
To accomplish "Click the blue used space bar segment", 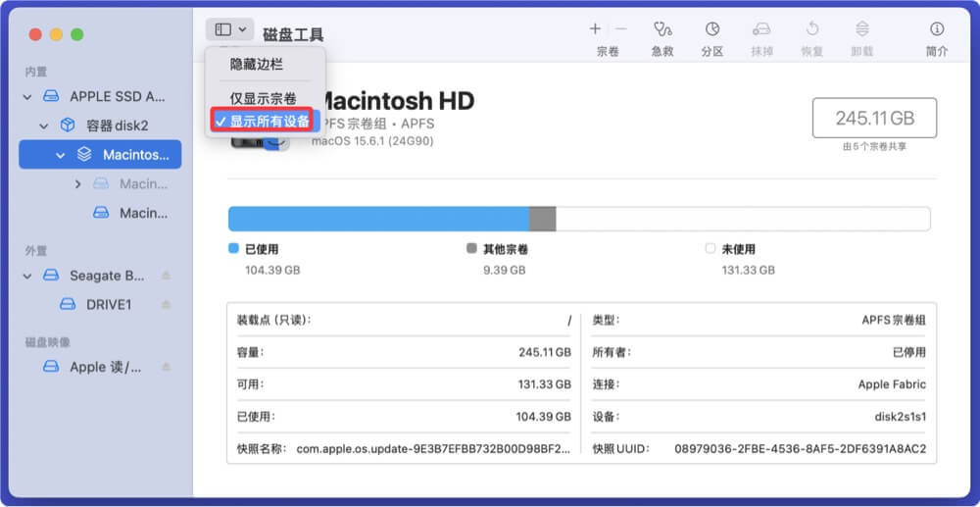I will click(x=378, y=220).
